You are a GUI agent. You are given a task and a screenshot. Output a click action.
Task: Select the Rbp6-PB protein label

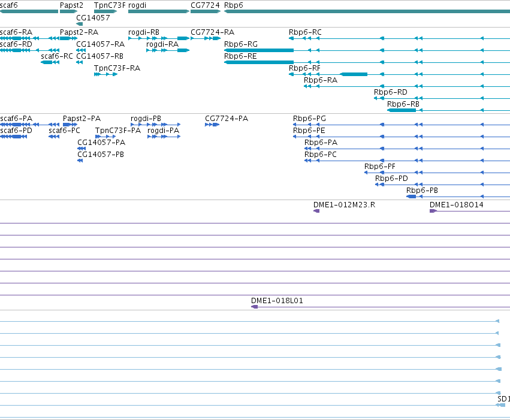click(x=422, y=190)
